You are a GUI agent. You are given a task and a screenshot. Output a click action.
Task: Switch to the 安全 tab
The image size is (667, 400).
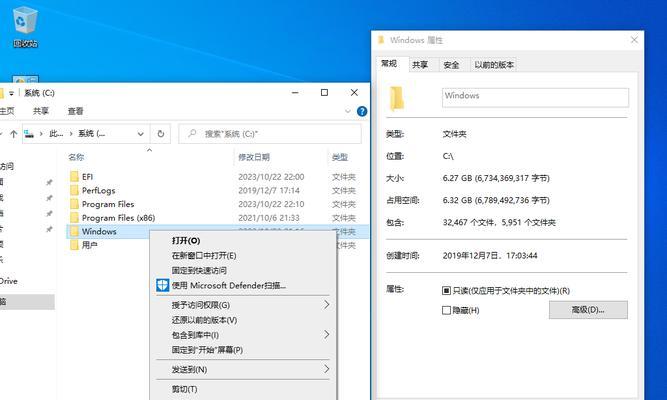(x=451, y=65)
